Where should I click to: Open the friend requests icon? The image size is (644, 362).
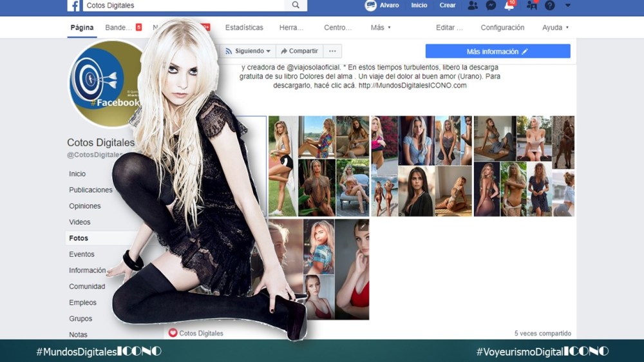coord(473,5)
